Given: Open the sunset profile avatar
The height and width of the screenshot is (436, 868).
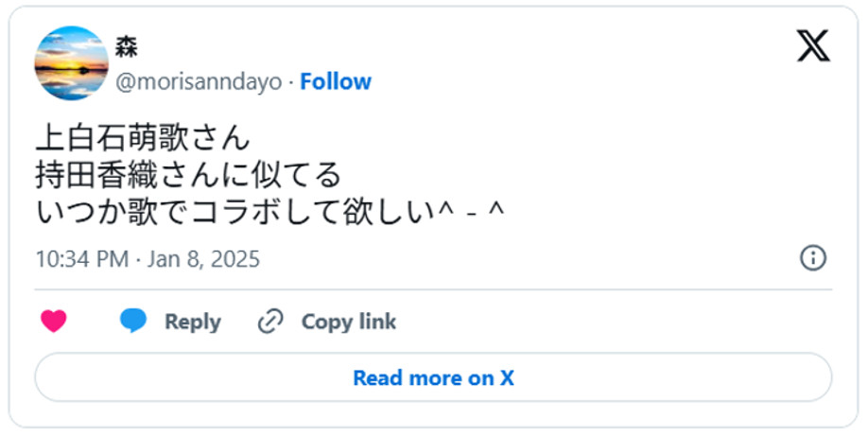Looking at the screenshot, I should click(x=71, y=63).
